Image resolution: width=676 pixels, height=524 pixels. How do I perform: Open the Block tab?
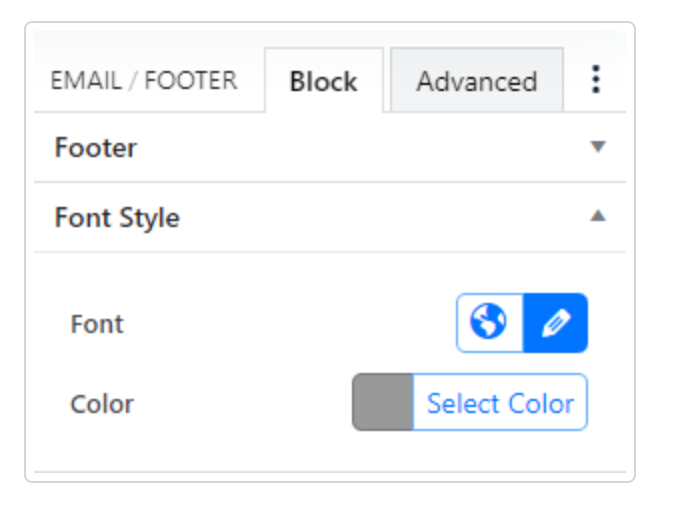point(323,81)
